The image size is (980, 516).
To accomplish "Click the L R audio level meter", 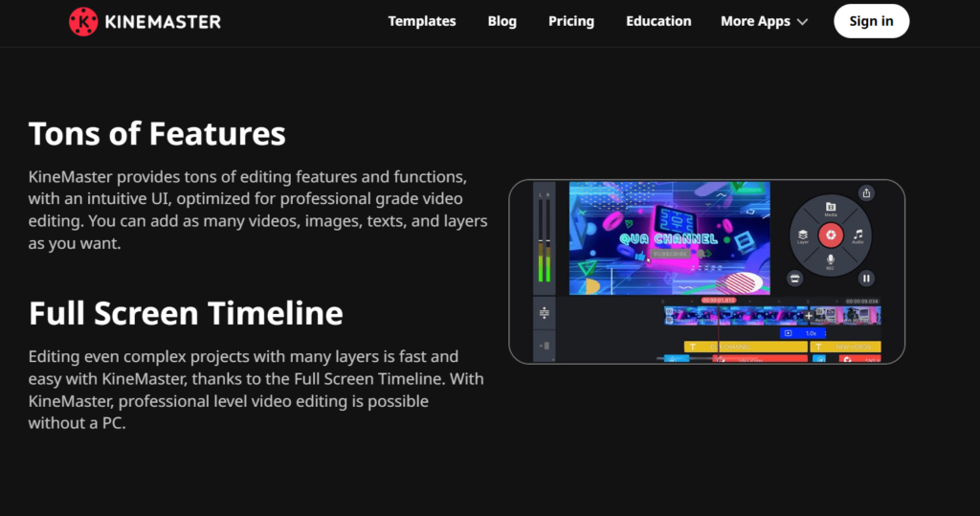I will point(545,237).
